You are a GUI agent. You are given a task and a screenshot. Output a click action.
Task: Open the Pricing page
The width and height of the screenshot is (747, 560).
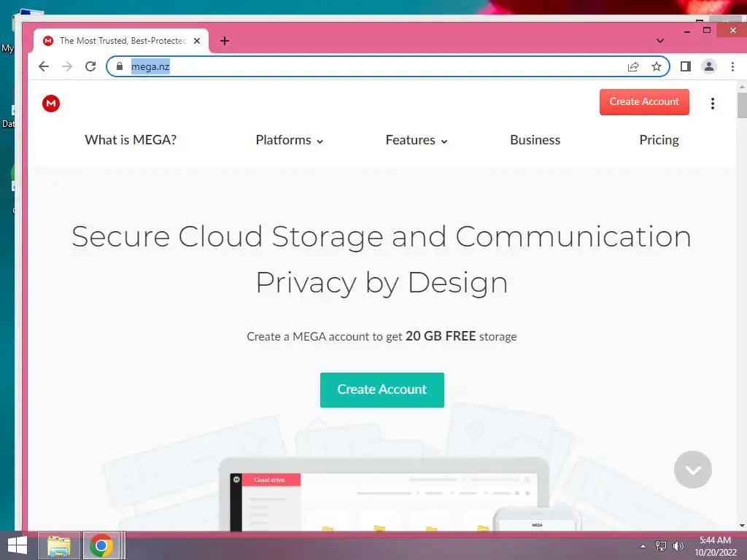[659, 140]
